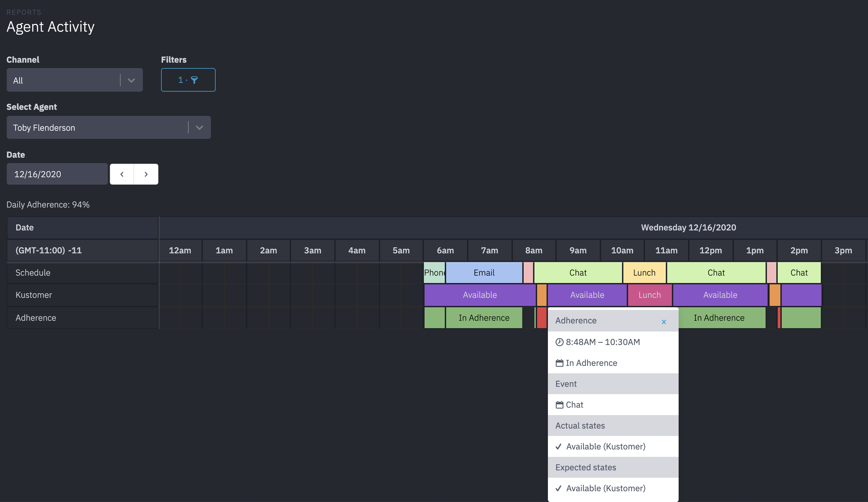868x502 pixels.
Task: Select the Email block in the Schedule row
Action: (484, 273)
